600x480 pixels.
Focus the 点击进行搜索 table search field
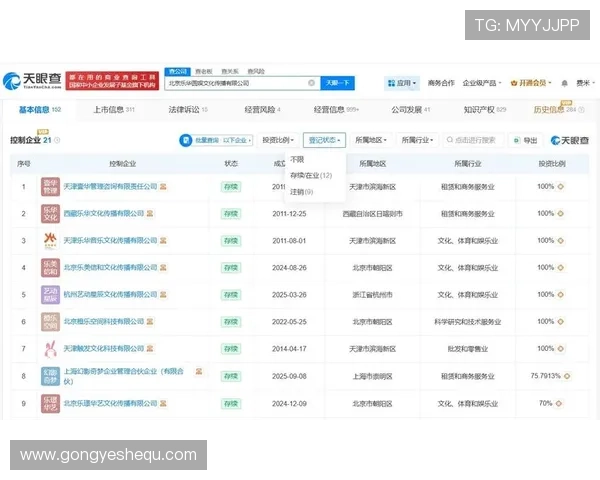click(x=473, y=140)
